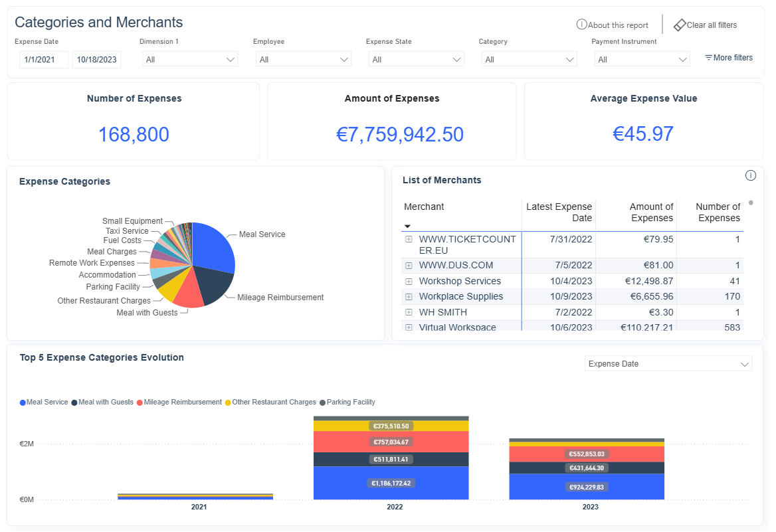Toggle Meal Service legend item
This screenshot has width=776, height=532.
coord(44,402)
